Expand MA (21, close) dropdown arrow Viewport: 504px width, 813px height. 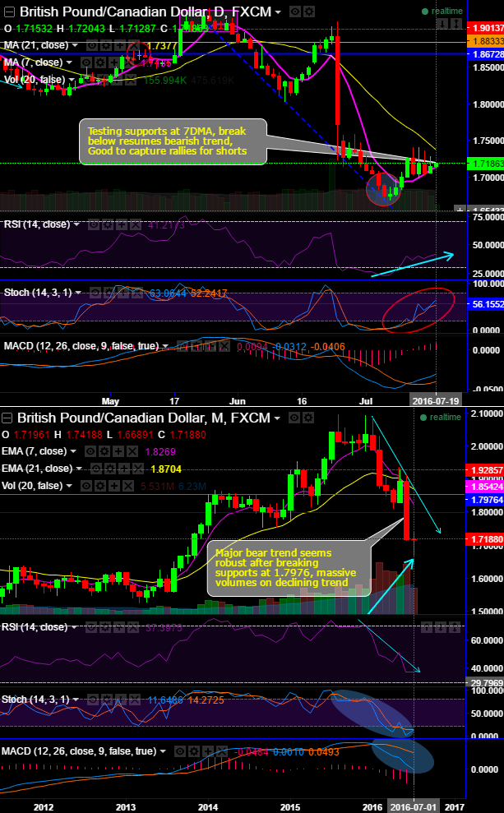pos(75,46)
